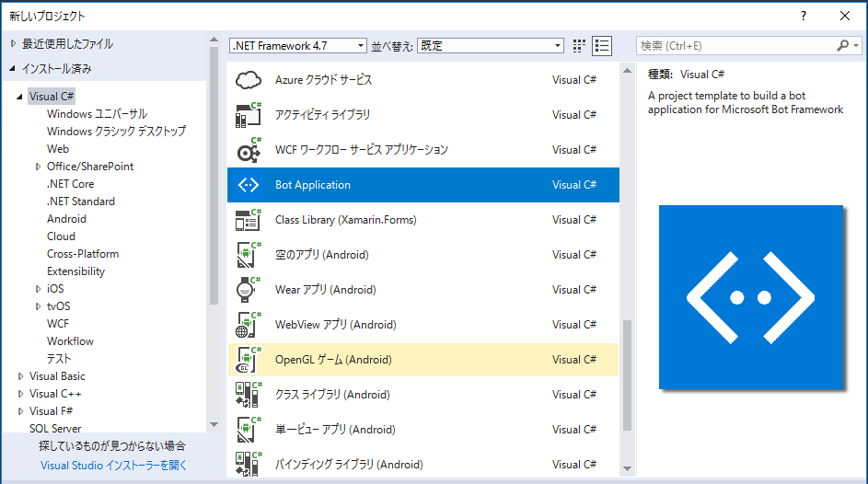
Task: Switch to medium icons list view
Action: click(602, 46)
